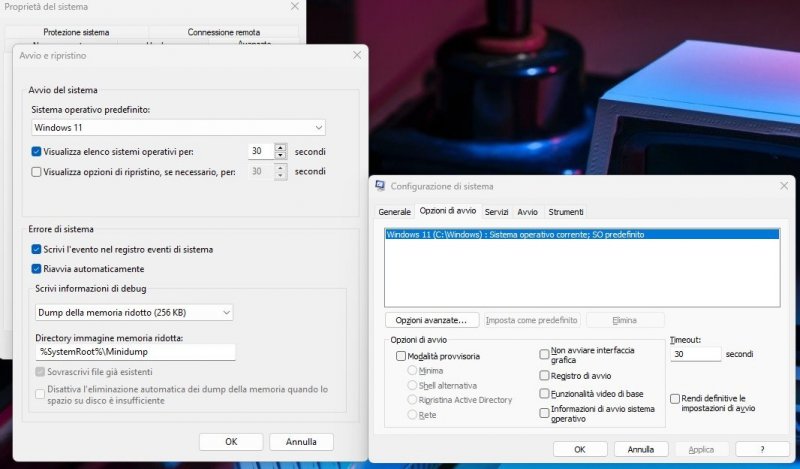Click the Timeout seconds field
The width and height of the screenshot is (800, 469).
[695, 354]
